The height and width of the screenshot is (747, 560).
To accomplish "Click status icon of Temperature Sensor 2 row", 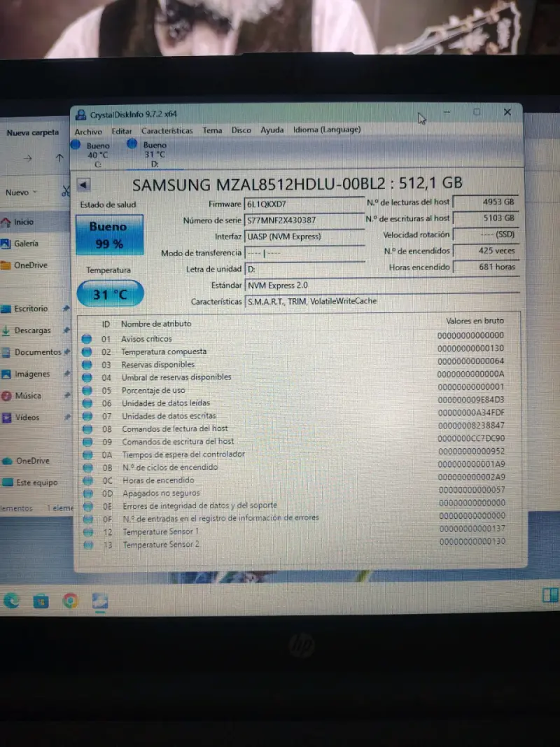I will pos(89,545).
